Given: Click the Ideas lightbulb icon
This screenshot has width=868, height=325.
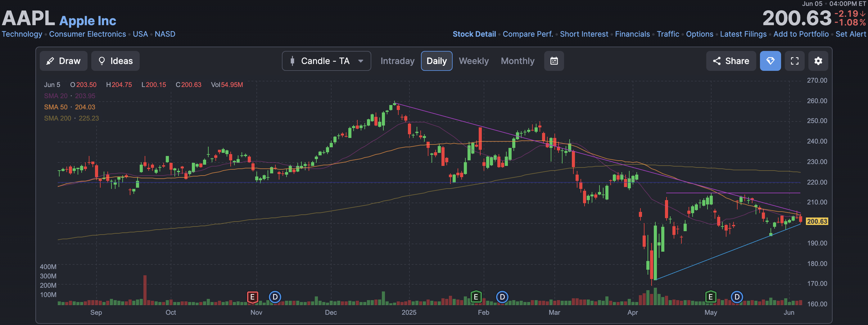Looking at the screenshot, I should 102,61.
